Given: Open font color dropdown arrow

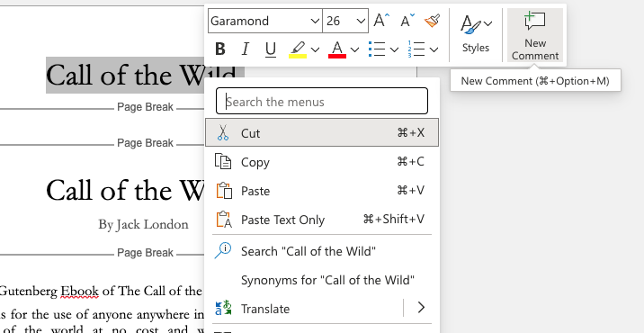Looking at the screenshot, I should click(354, 49).
